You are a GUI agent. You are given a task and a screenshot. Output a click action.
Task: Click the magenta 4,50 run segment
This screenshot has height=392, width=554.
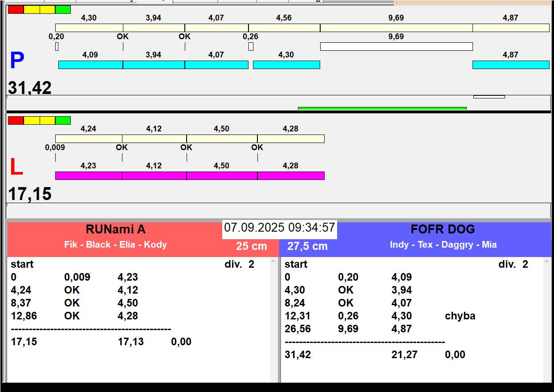[x=221, y=176]
